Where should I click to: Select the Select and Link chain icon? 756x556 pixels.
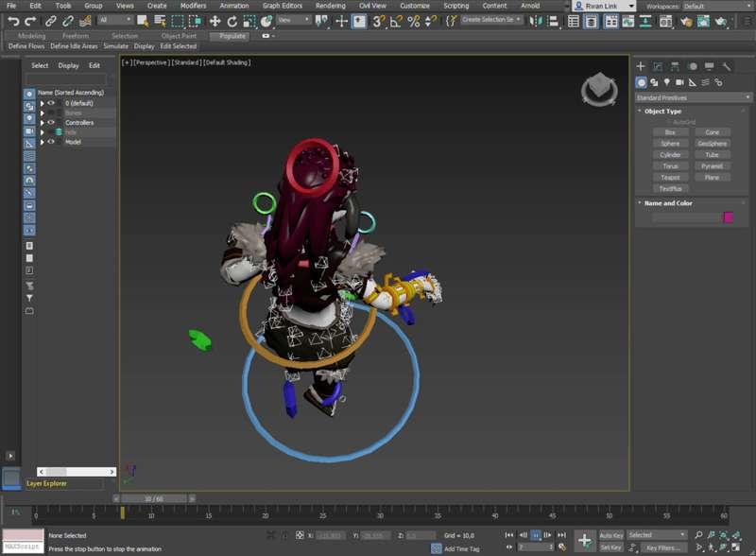(x=50, y=21)
